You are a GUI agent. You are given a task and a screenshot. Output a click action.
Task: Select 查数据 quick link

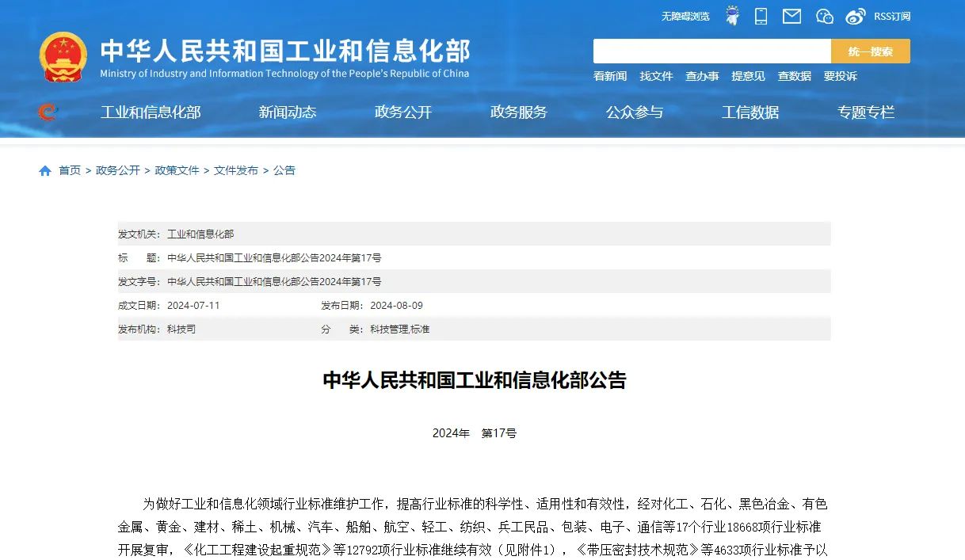coord(794,76)
